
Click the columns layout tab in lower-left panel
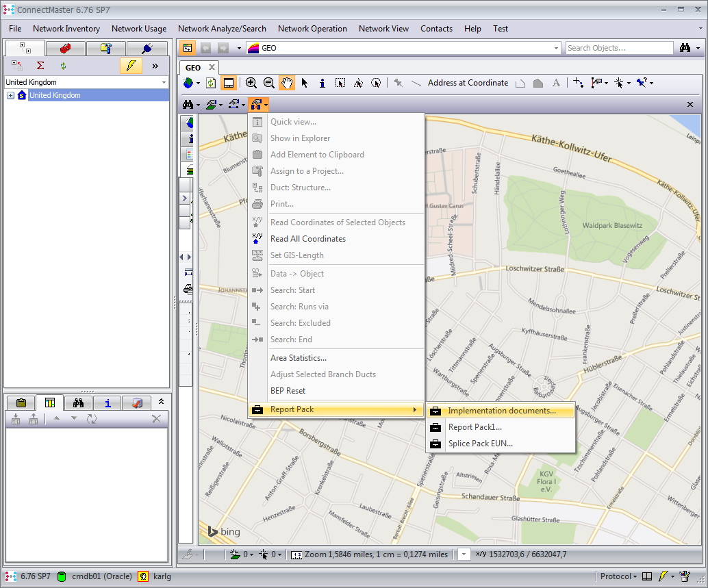(50, 402)
